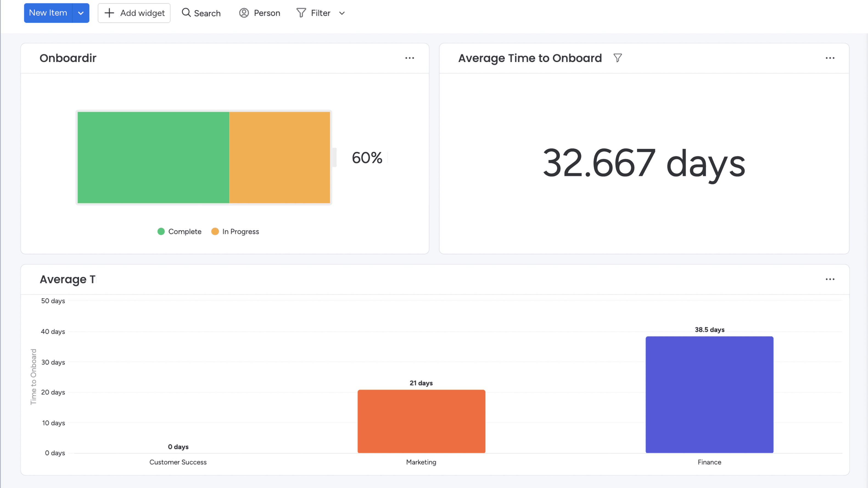Click the Marketing bar in the chart

[x=421, y=421]
